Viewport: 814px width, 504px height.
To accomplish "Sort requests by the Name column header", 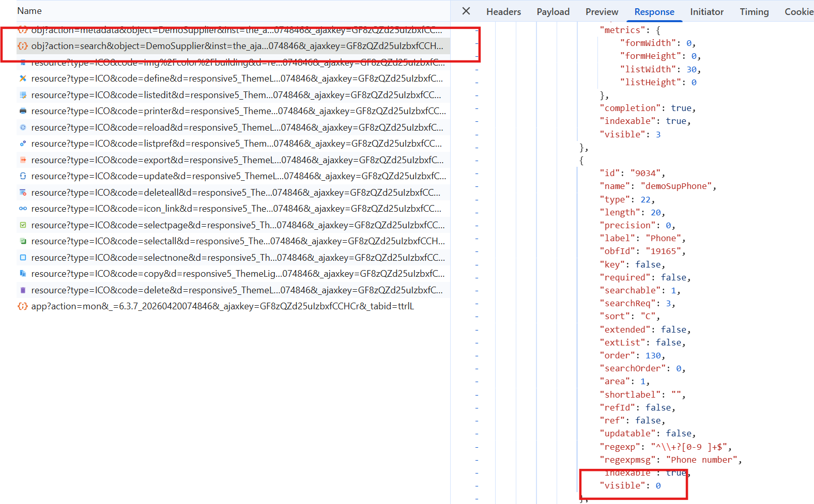I will pyautogui.click(x=29, y=11).
